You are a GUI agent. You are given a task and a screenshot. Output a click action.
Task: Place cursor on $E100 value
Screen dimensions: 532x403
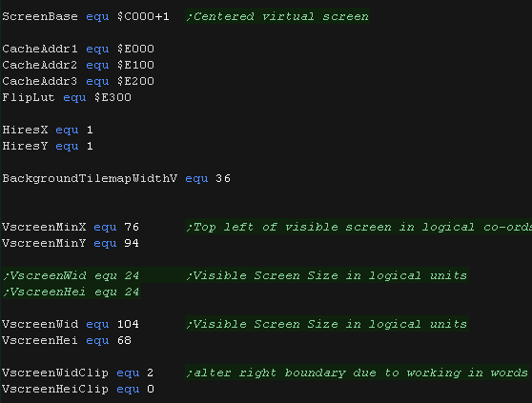tap(135, 65)
